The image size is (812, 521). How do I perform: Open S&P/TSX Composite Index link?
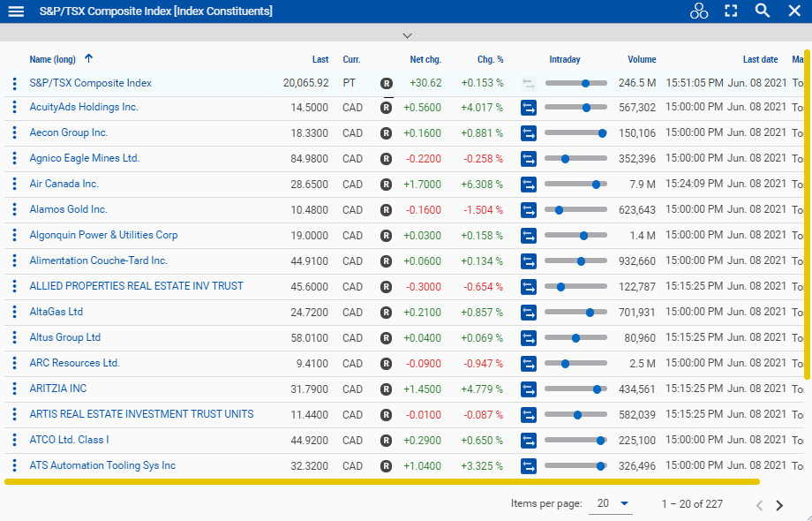tap(91, 83)
